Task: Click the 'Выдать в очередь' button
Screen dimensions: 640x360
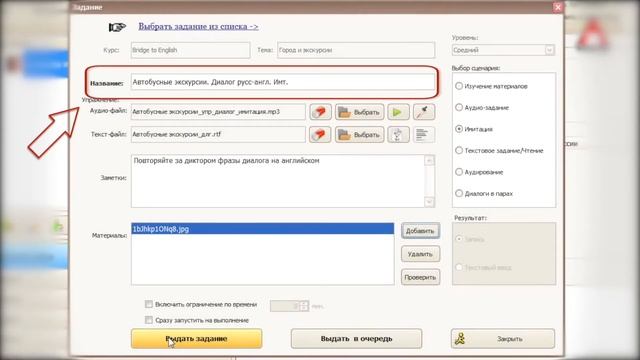Action: point(356,339)
